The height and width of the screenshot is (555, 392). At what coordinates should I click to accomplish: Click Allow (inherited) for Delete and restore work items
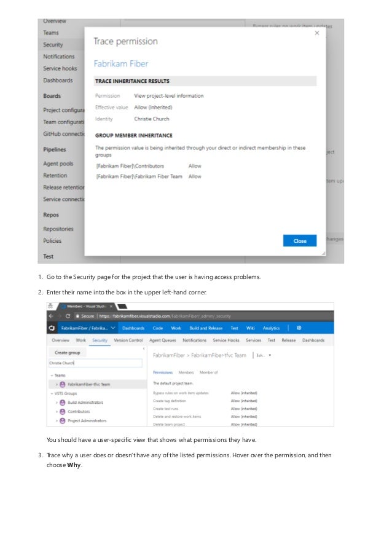(x=244, y=417)
